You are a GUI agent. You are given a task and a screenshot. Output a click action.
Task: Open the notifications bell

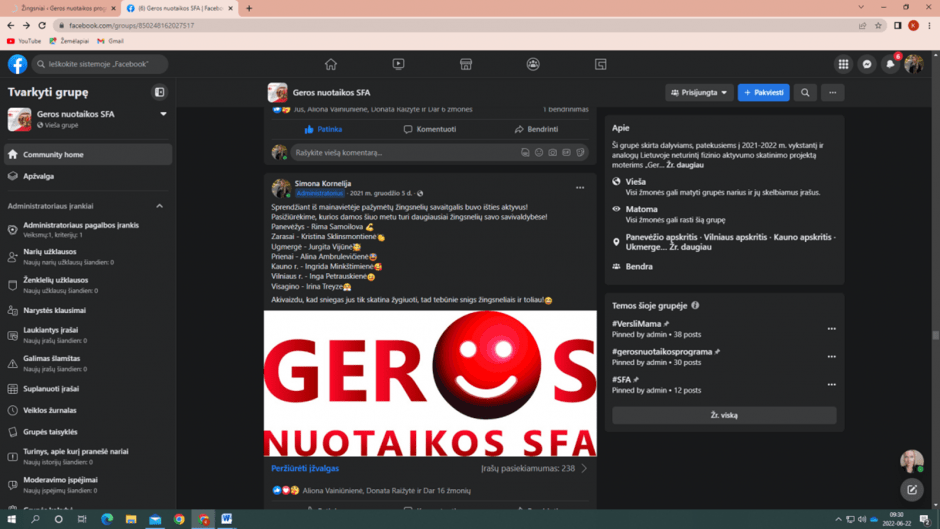[x=890, y=64]
